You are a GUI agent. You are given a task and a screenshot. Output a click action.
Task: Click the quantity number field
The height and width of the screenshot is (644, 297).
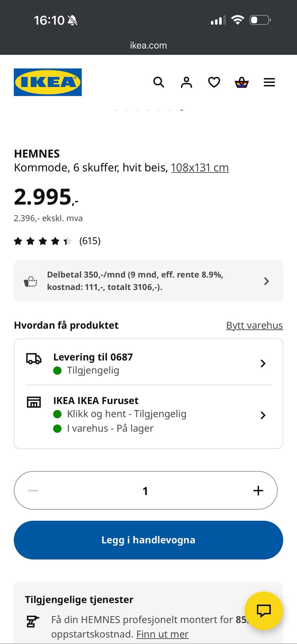(145, 491)
